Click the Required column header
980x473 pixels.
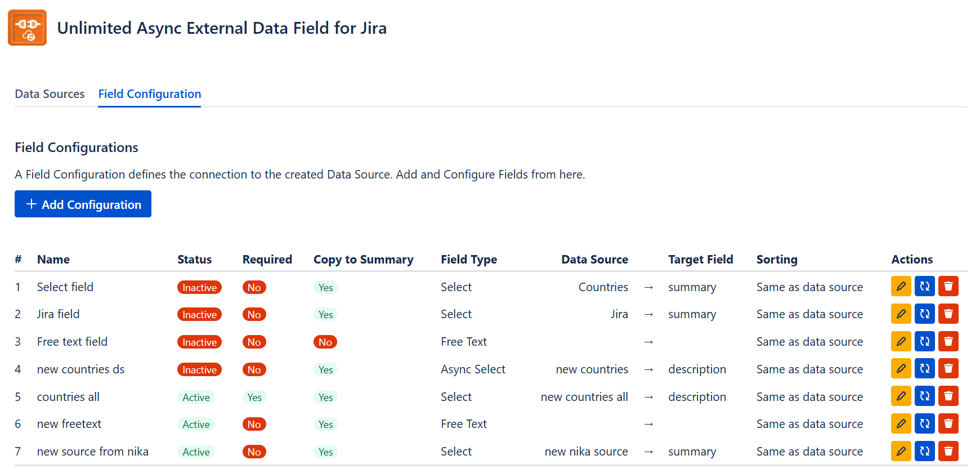coord(267,260)
